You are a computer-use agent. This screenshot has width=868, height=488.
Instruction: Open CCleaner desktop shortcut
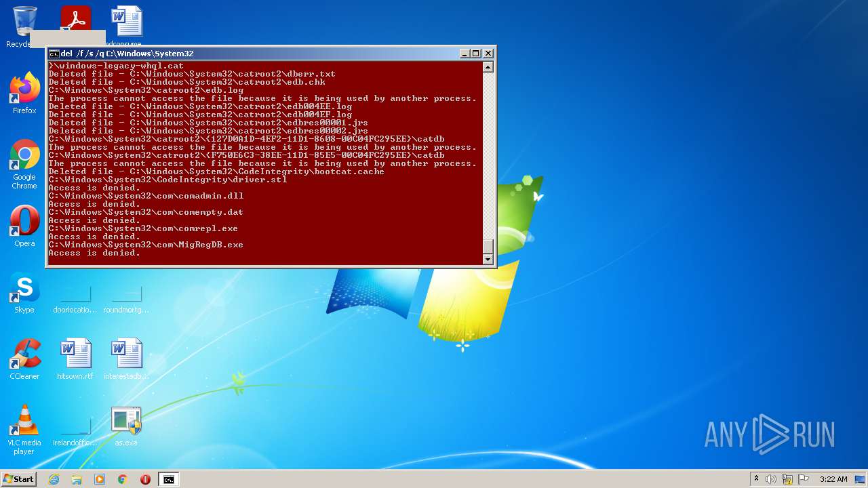tap(24, 359)
